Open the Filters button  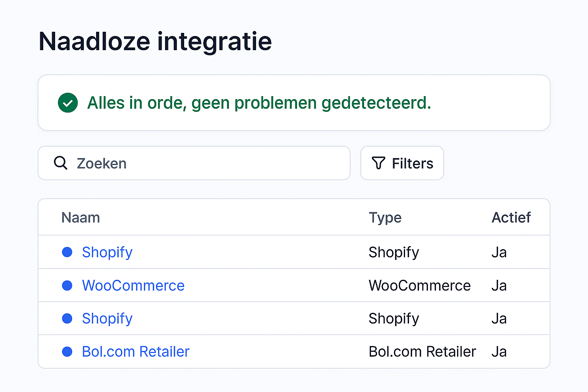[x=402, y=163]
